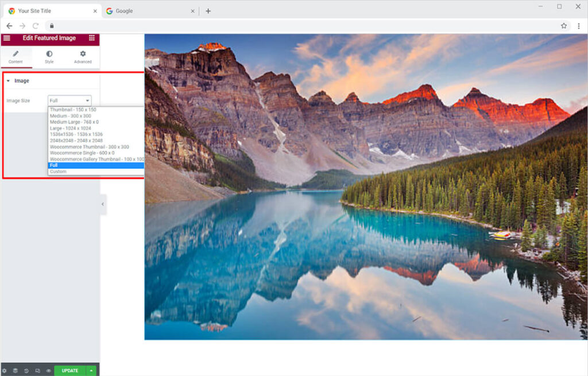The image size is (588, 376).
Task: Open the Navigator layers icon
Action: tap(16, 371)
